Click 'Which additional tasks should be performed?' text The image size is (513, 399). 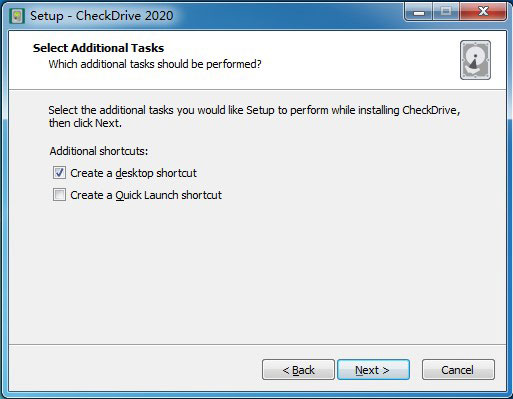tap(155, 64)
